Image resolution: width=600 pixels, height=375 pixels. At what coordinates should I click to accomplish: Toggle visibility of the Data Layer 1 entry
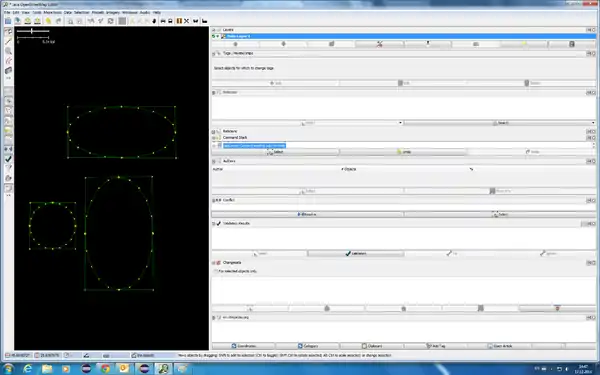[214, 36]
